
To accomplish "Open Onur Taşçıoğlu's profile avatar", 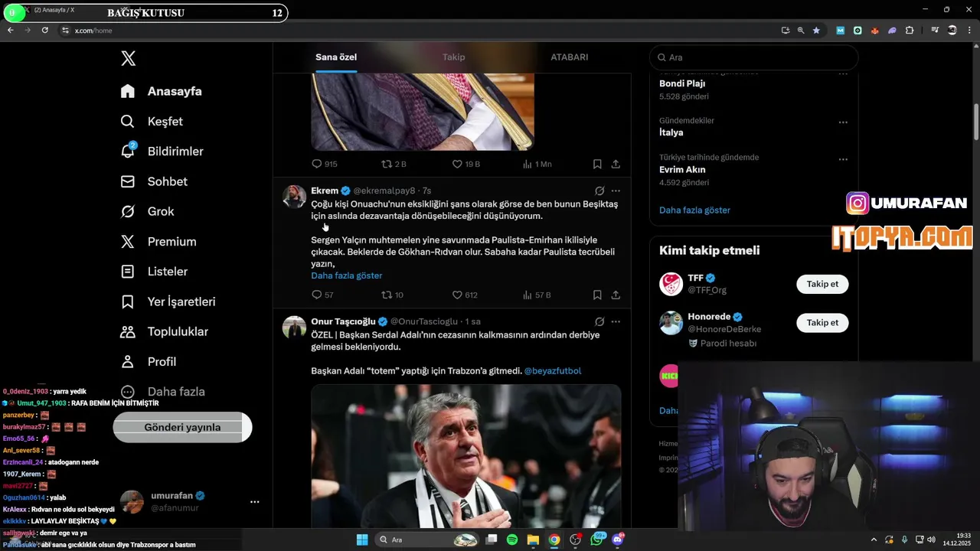I will [x=295, y=328].
